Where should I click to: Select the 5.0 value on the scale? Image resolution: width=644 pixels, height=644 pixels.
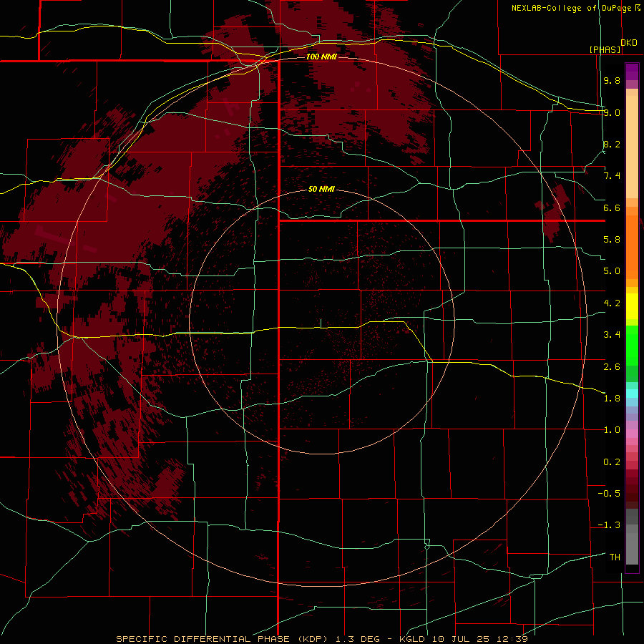[x=612, y=271]
